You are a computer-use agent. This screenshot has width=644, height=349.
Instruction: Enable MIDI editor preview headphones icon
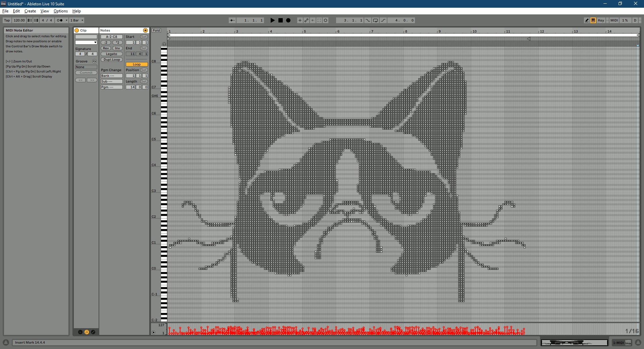point(164,44)
